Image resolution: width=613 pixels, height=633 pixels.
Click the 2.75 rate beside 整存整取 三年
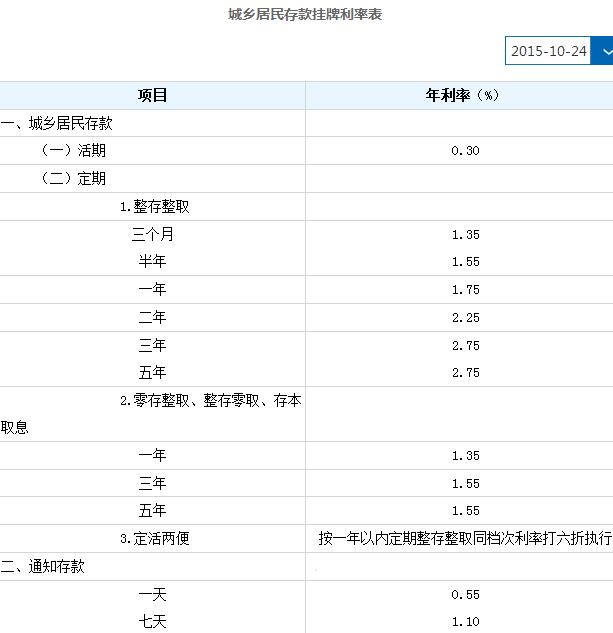coord(466,346)
